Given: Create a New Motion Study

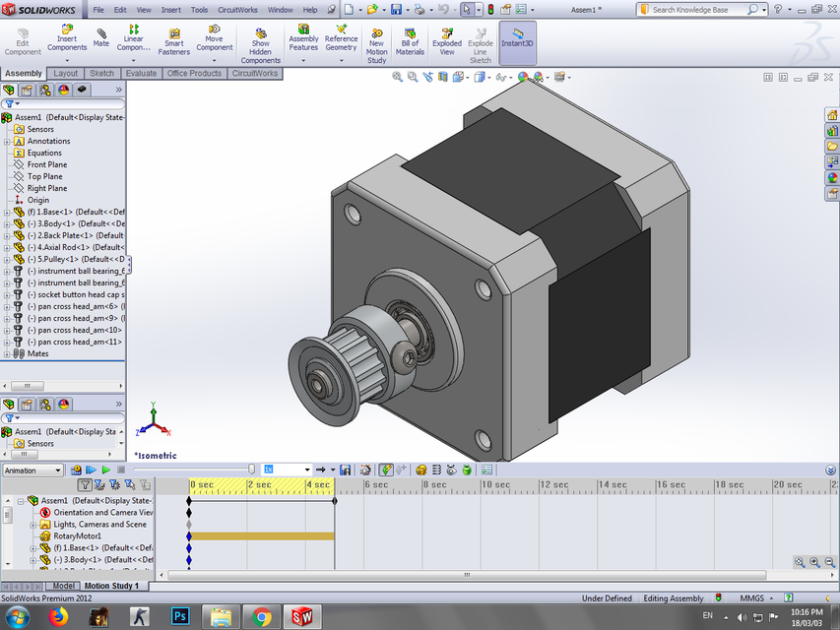Looking at the screenshot, I should pyautogui.click(x=376, y=40).
